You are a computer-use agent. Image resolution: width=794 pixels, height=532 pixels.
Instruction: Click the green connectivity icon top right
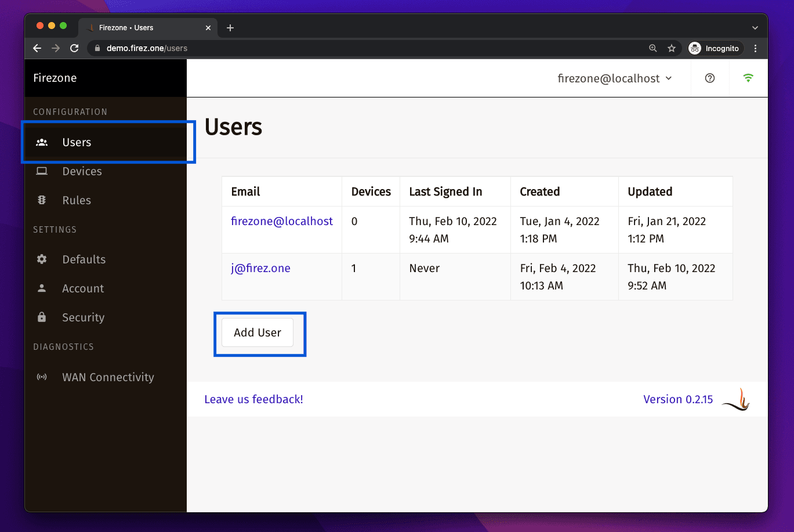(748, 78)
